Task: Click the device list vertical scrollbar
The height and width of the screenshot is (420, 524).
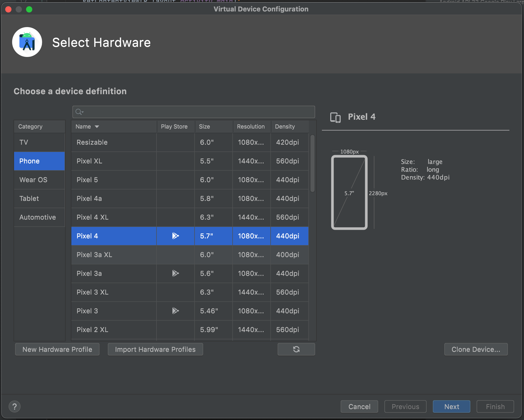Action: [x=312, y=163]
